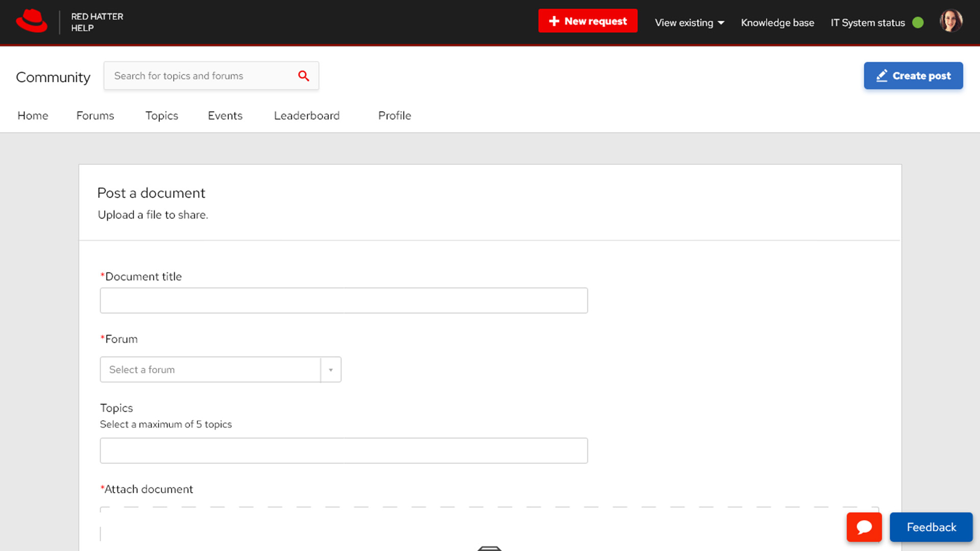980x551 pixels.
Task: Click the Select a maximum of 5 topics hint
Action: 166,424
